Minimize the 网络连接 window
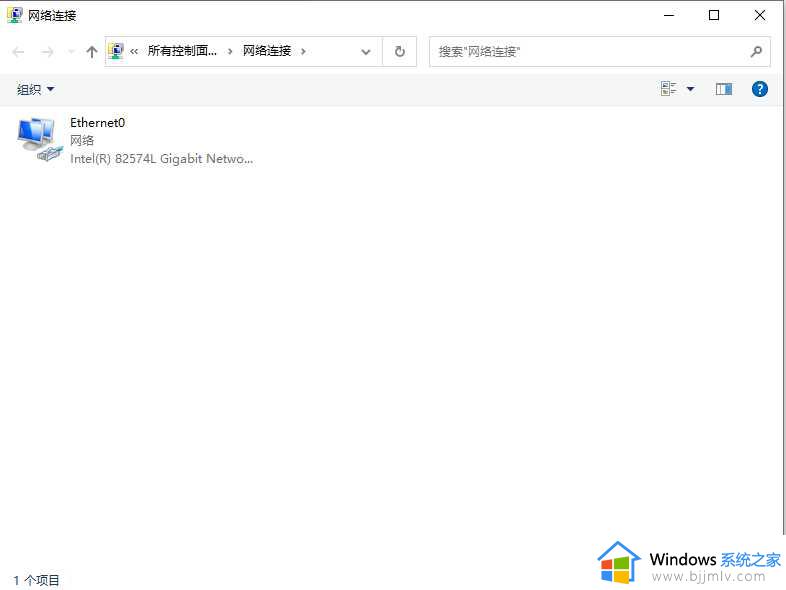 [669, 15]
